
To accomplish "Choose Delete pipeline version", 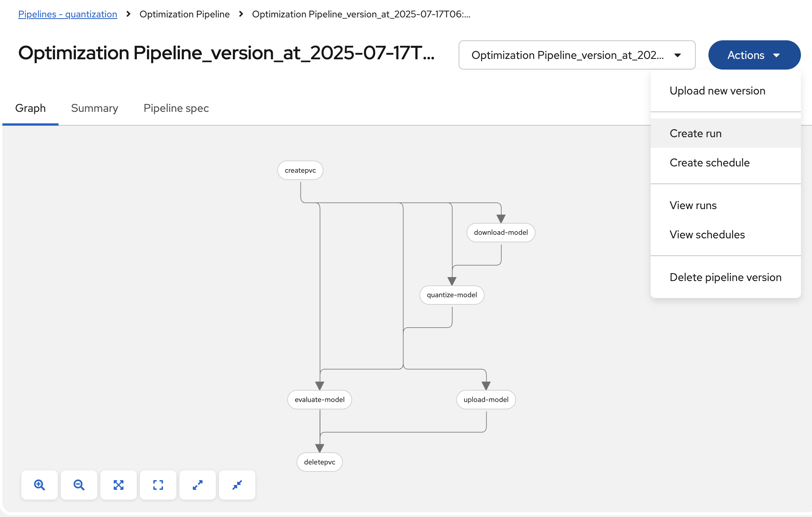I will pyautogui.click(x=726, y=277).
